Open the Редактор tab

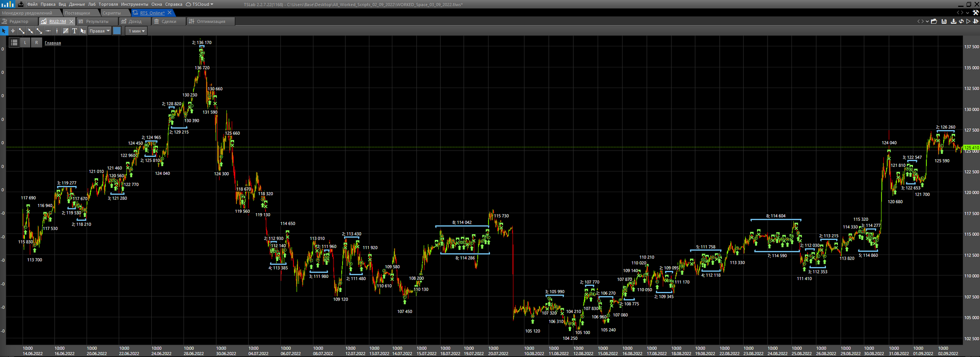tap(19, 22)
